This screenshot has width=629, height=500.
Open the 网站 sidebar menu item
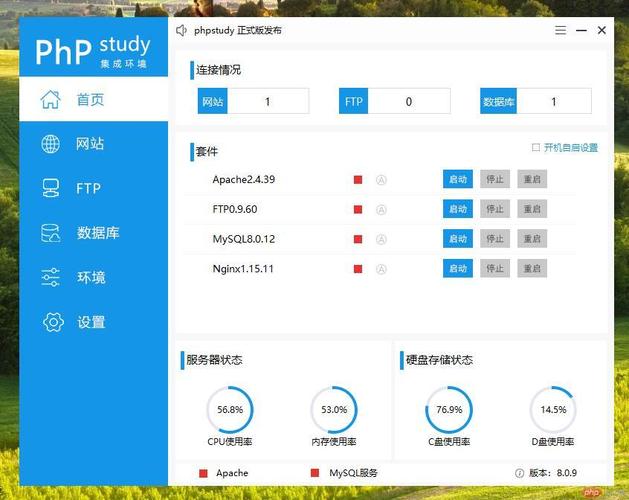(x=93, y=144)
